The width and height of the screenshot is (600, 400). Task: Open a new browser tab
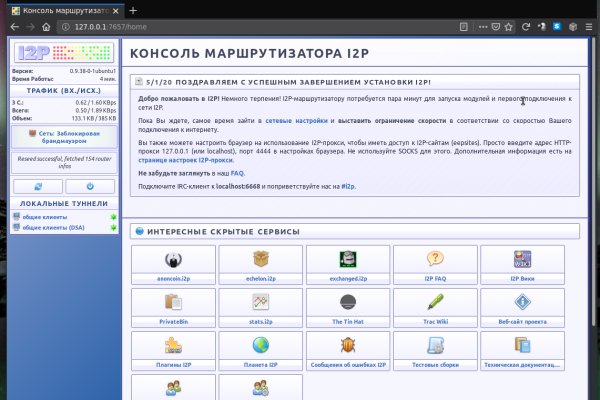pos(133,10)
